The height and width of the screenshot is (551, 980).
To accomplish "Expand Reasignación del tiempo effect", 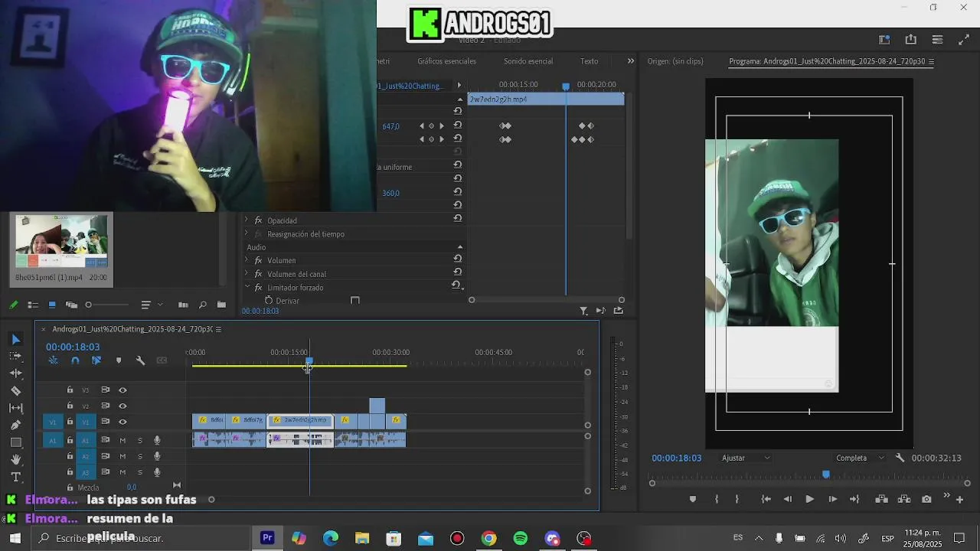I will (x=247, y=234).
